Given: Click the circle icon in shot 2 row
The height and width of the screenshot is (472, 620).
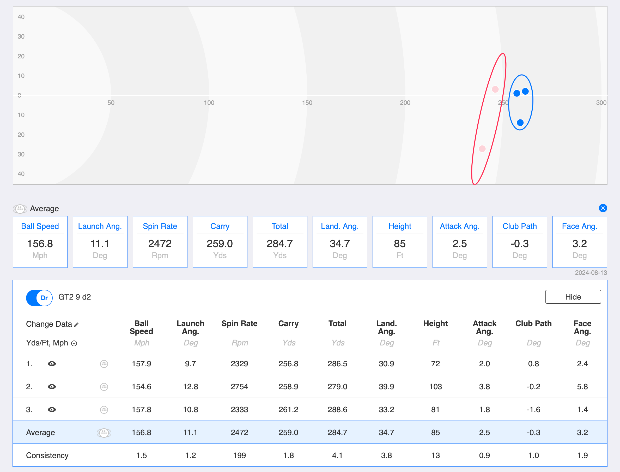Looking at the screenshot, I should coord(103,386).
